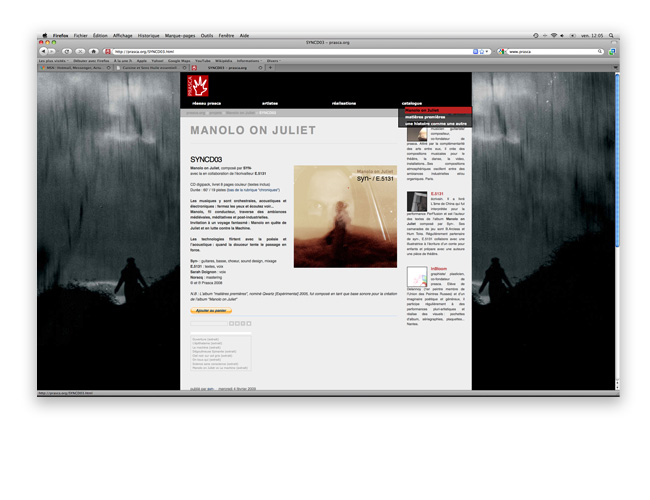Image resolution: width=650 pixels, height=500 pixels.
Task: Close the SYNCD03 tab
Action: [260, 68]
